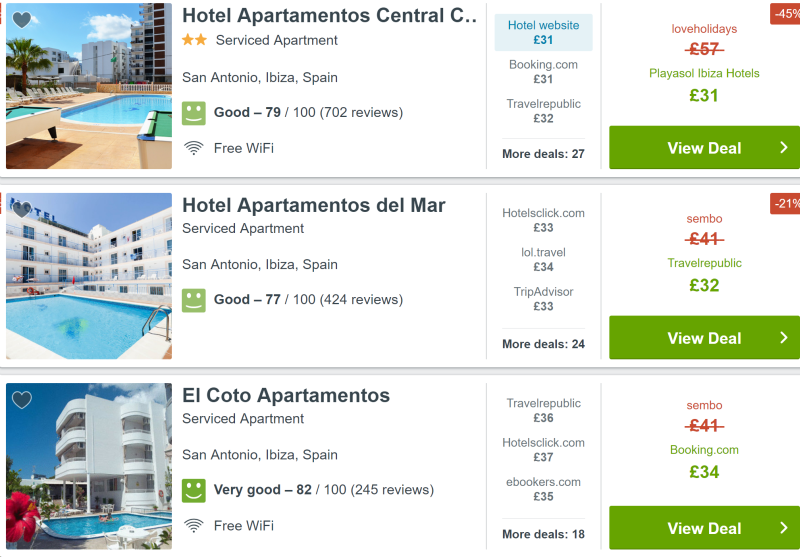
Task: View Deal for the £31 Playasol offer
Action: [705, 148]
